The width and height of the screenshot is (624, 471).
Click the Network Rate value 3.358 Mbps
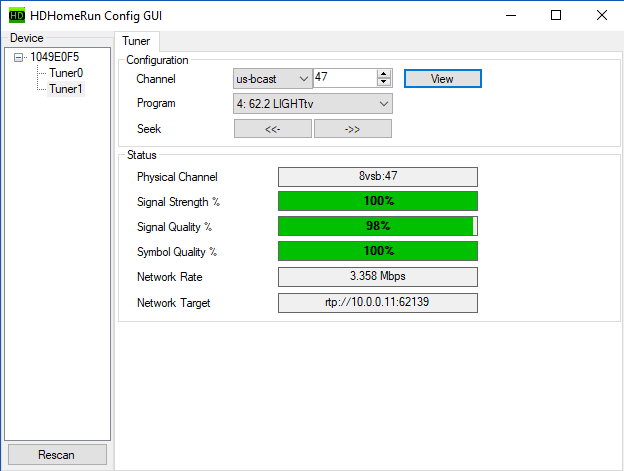coord(378,276)
